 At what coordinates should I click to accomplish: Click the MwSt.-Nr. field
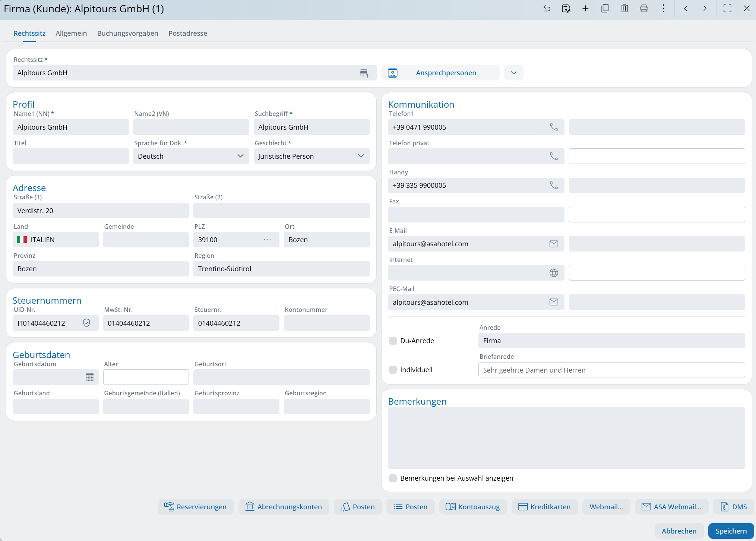tap(146, 323)
